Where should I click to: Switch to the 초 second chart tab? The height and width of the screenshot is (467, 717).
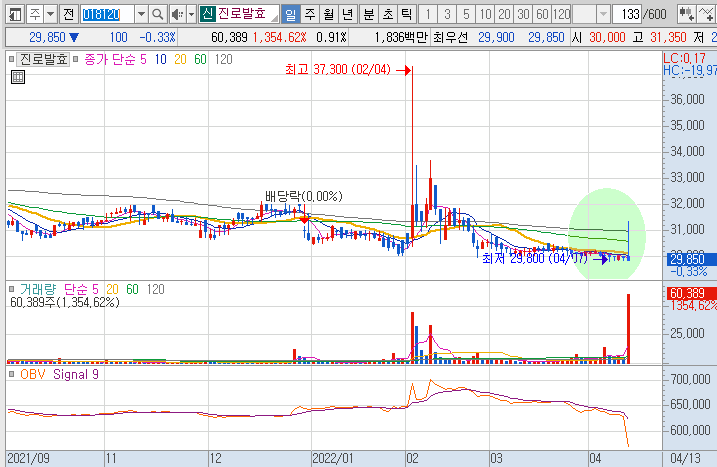[x=388, y=14]
